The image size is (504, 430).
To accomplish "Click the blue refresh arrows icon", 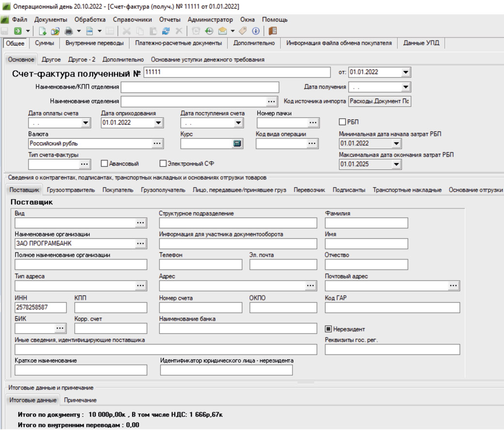I will pos(166,31).
